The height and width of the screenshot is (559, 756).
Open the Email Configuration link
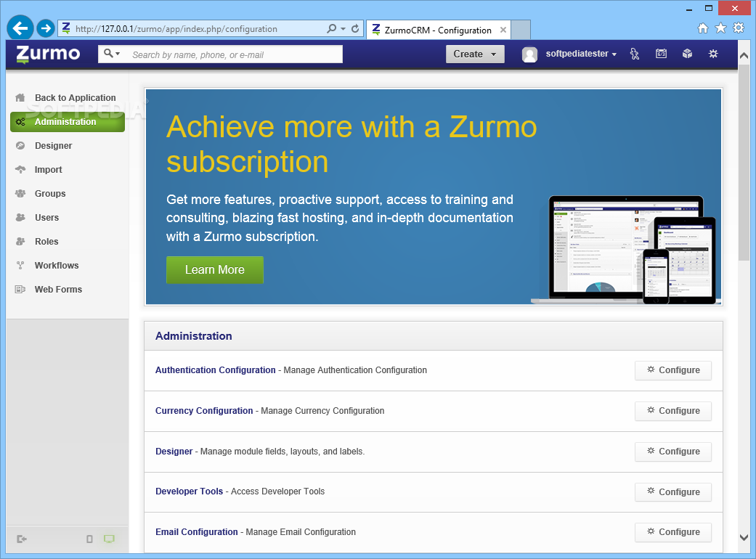pyautogui.click(x=196, y=532)
